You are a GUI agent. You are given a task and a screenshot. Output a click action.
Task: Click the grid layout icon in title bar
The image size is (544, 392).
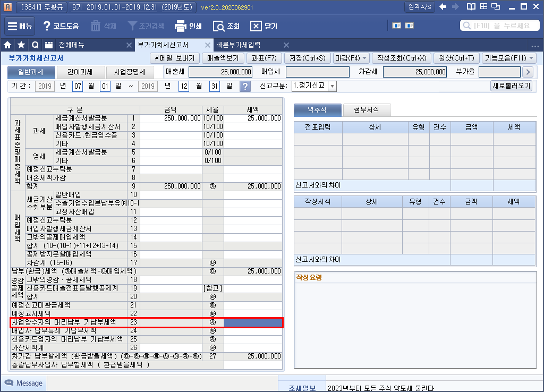pyautogui.click(x=483, y=6)
